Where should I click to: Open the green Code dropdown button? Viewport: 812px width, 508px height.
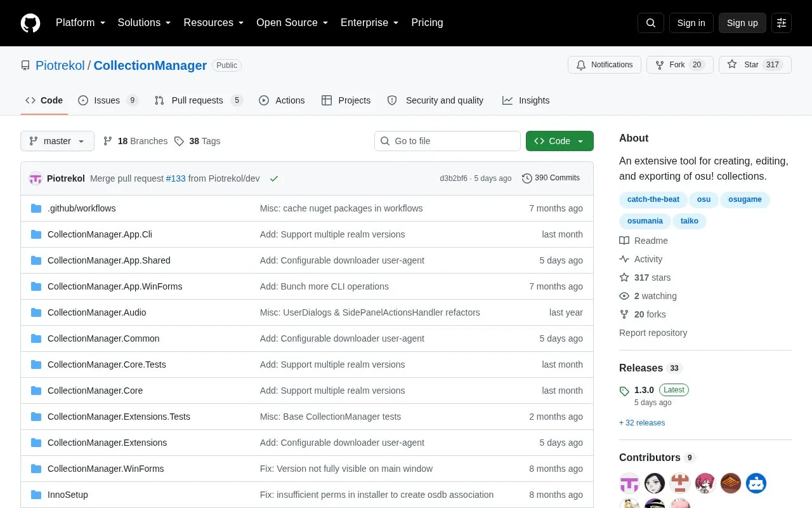pos(560,141)
